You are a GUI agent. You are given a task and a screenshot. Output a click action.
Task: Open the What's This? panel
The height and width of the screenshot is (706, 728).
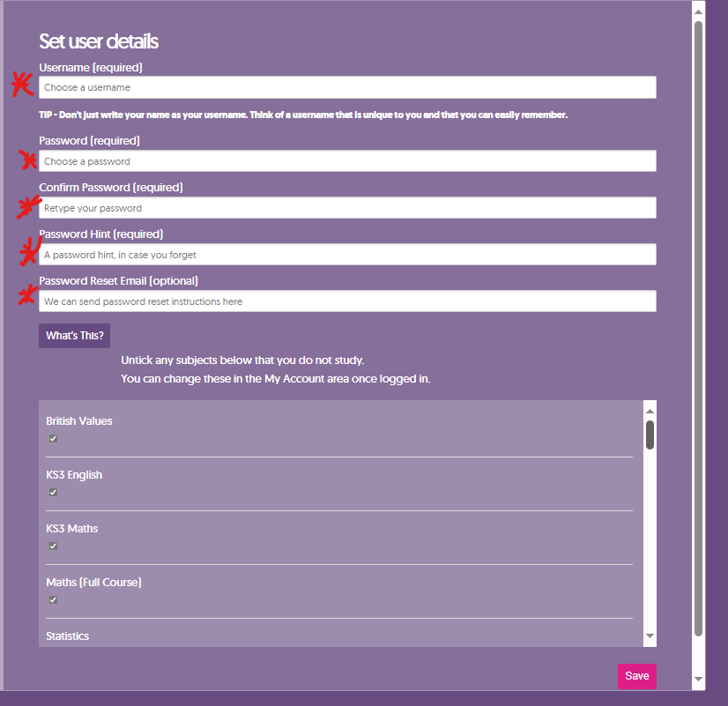[x=74, y=336]
